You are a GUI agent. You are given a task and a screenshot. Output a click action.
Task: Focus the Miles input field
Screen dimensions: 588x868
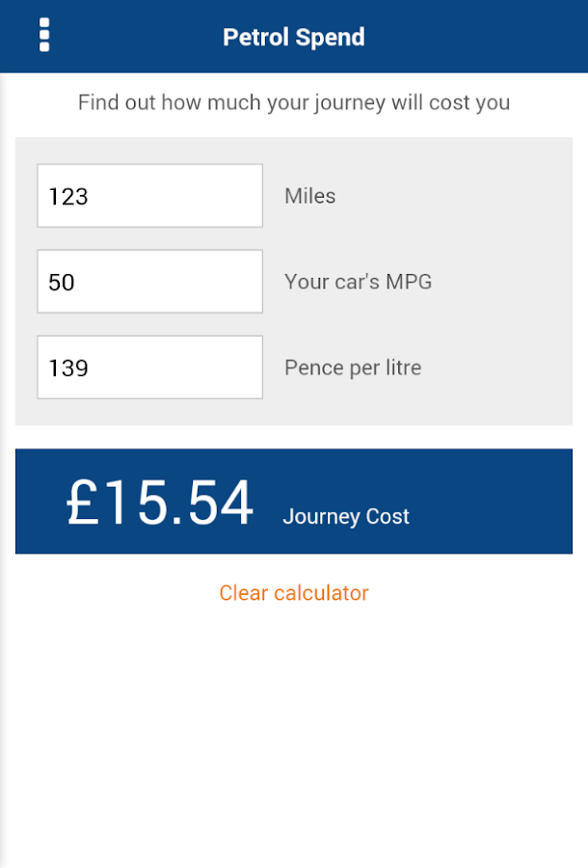point(149,196)
